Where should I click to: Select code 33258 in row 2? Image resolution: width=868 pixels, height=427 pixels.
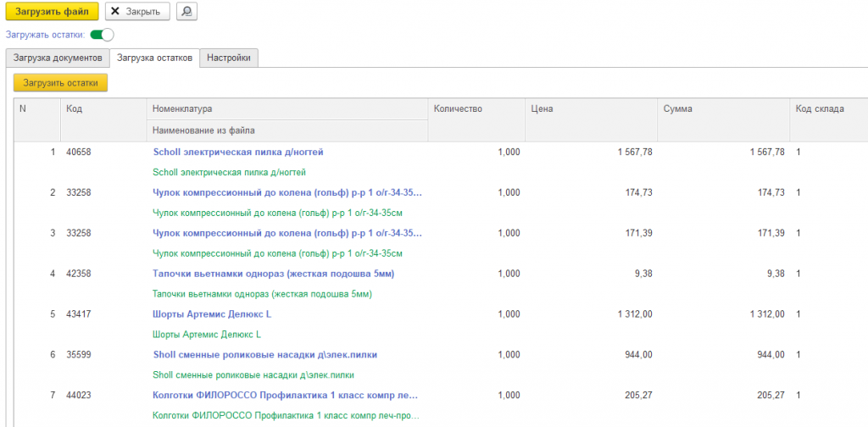point(79,192)
